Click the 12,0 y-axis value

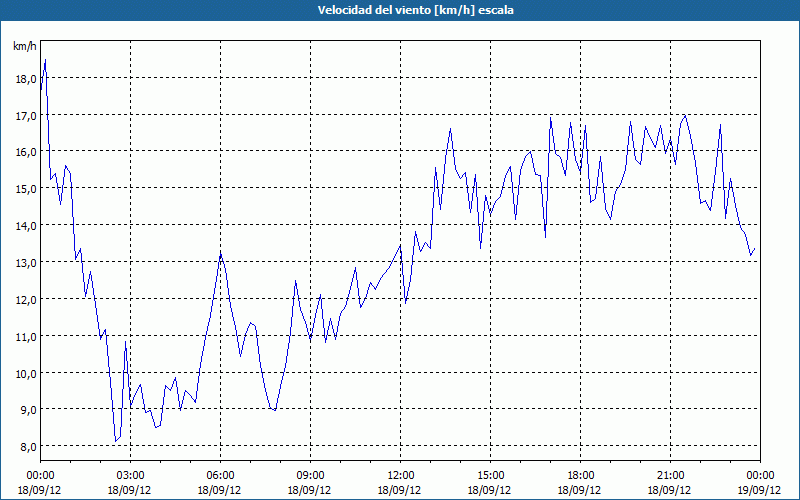pos(26,300)
